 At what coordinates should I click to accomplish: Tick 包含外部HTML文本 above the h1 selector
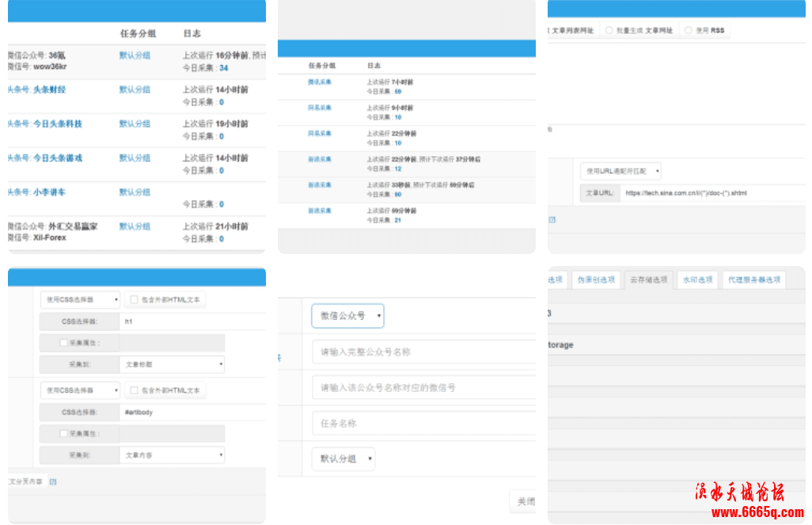[134, 299]
